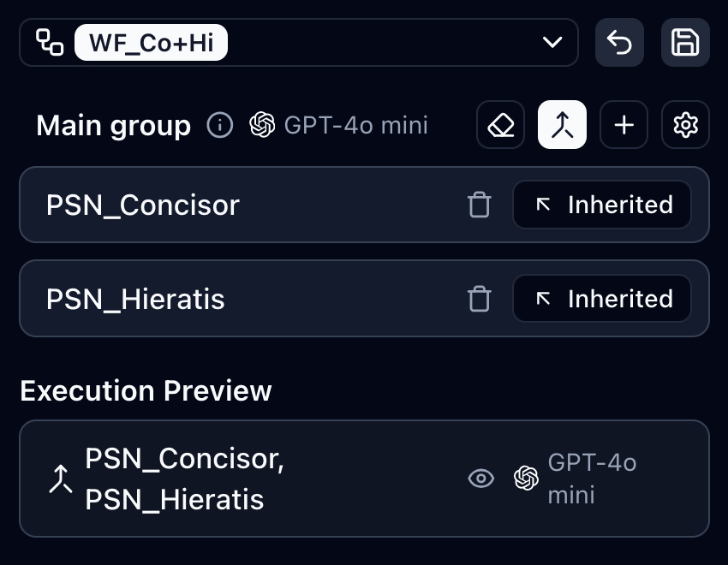Toggle the eye preview in Execution Preview

[481, 479]
